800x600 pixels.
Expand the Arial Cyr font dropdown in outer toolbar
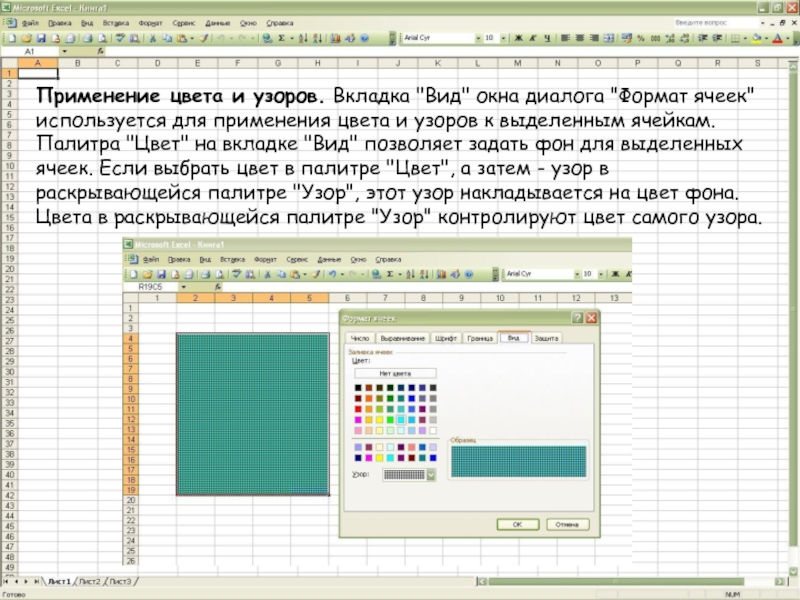tap(475, 38)
